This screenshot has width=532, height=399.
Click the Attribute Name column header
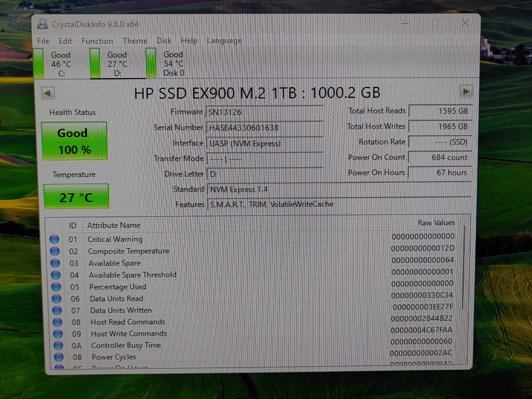114,225
